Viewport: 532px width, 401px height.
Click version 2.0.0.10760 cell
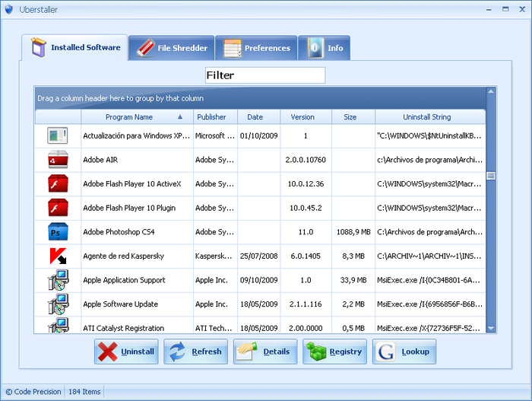(306, 160)
